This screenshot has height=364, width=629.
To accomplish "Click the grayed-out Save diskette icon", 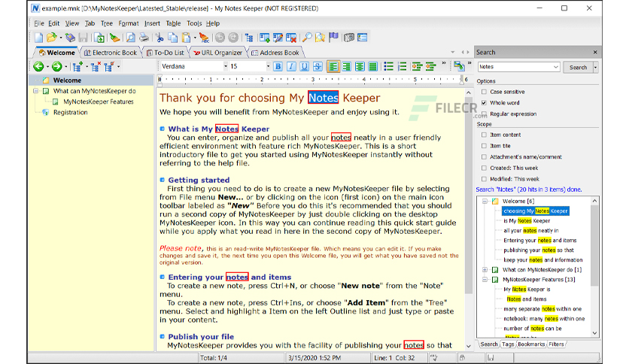I will click(x=83, y=38).
